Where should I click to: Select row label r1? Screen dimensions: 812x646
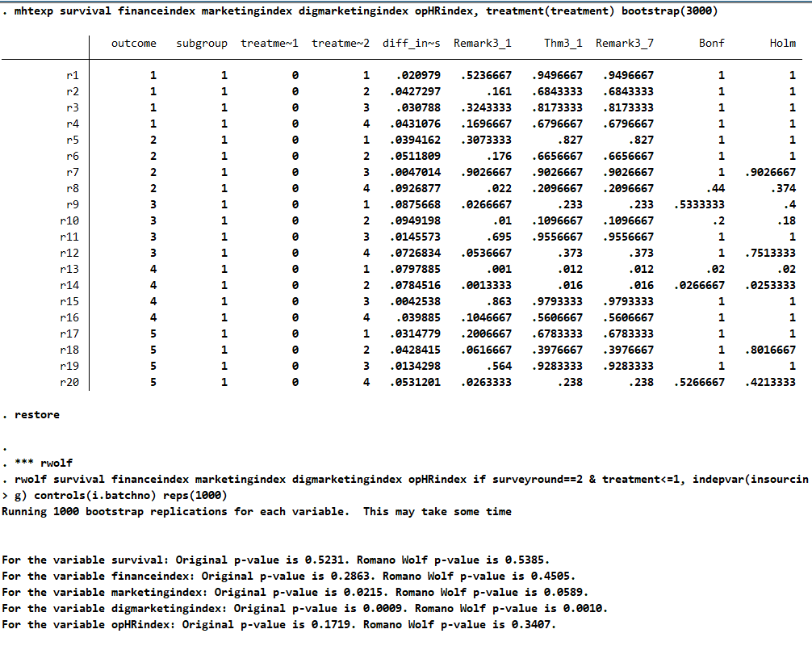tap(73, 76)
